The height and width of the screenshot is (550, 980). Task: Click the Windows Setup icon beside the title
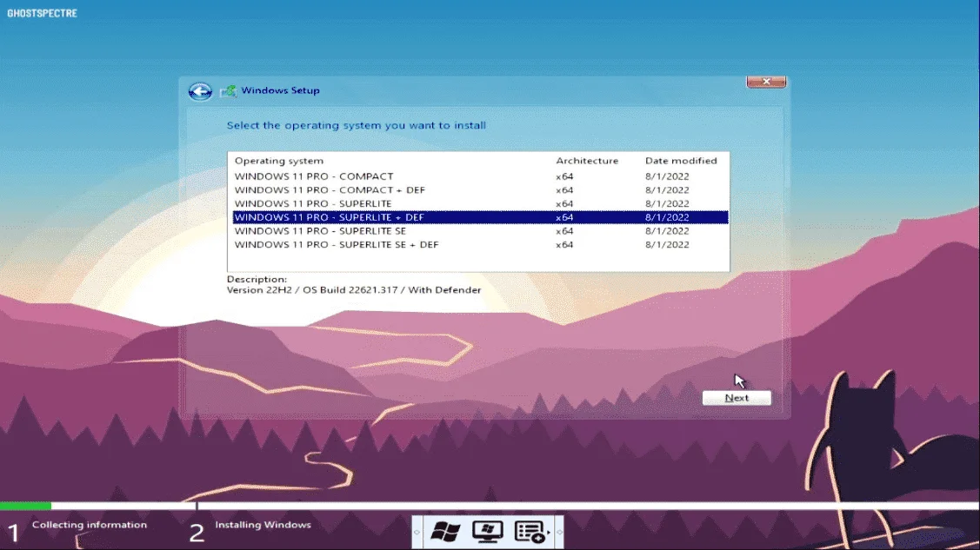click(x=228, y=91)
